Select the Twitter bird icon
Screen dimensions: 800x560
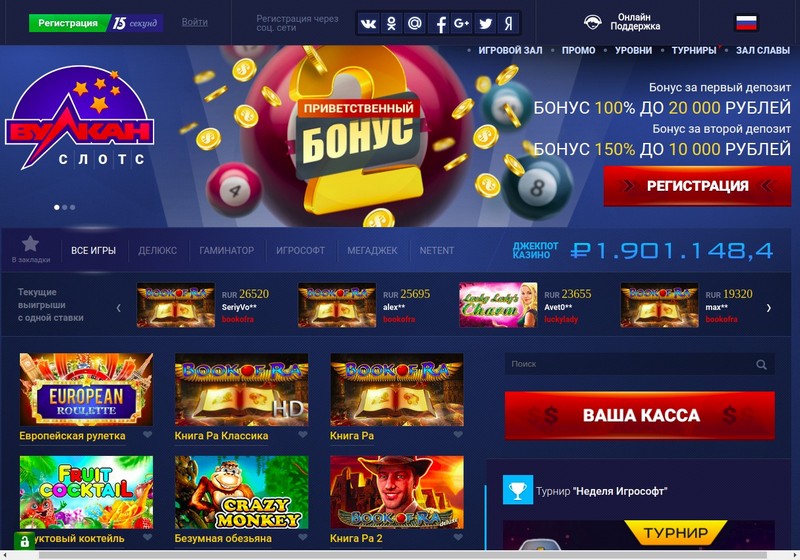(485, 23)
